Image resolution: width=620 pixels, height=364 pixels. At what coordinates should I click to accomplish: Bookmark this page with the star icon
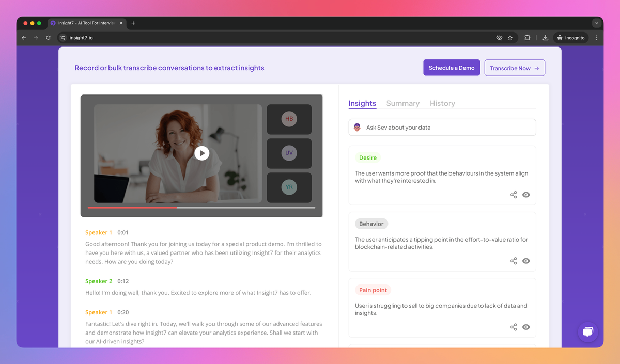pos(510,38)
